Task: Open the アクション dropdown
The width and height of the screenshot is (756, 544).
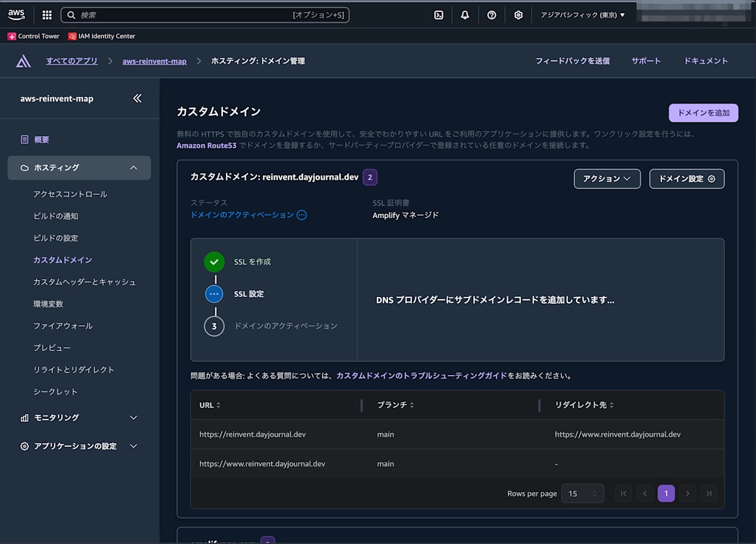Action: click(607, 179)
